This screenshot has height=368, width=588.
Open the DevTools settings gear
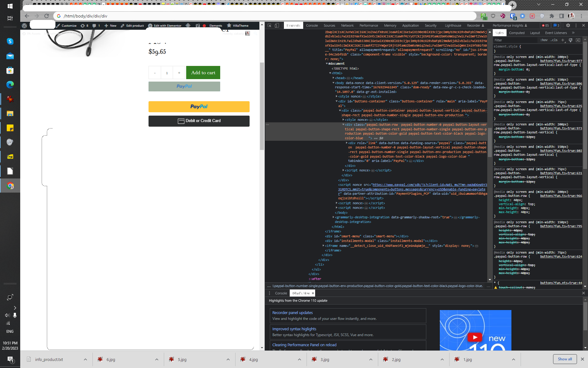pos(568,25)
